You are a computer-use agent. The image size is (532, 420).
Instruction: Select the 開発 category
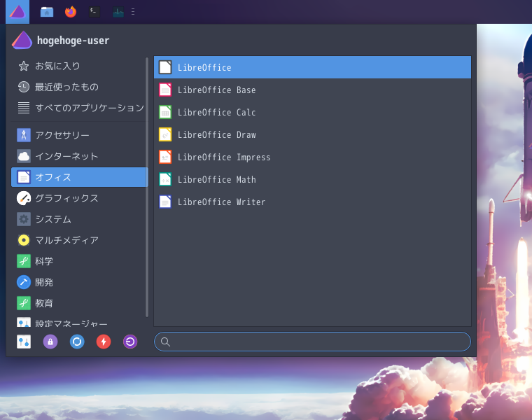coord(78,282)
